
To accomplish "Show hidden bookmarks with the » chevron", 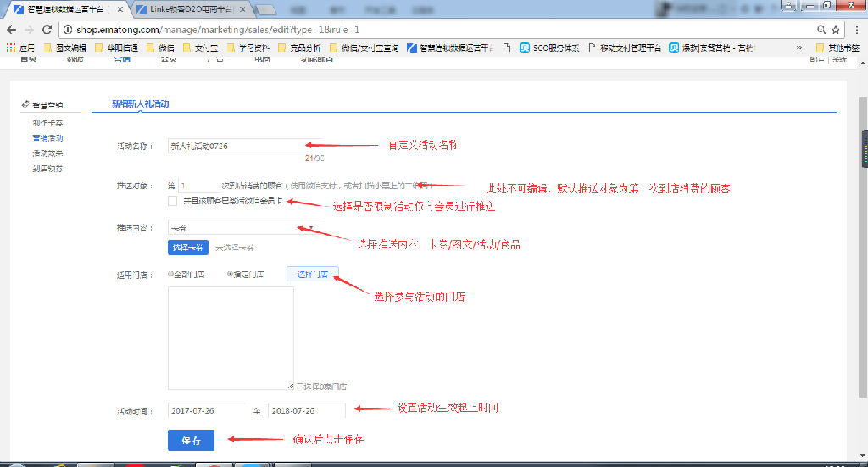I will (x=798, y=48).
